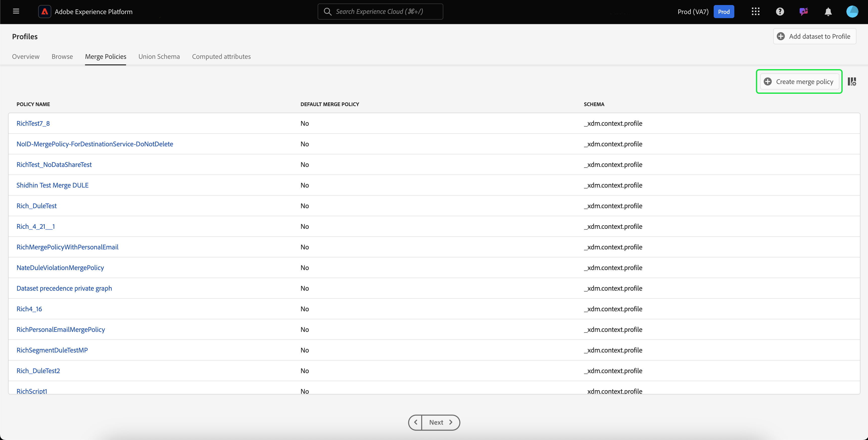Open the notifications bell
Viewport: 868px width, 440px height.
(x=828, y=12)
